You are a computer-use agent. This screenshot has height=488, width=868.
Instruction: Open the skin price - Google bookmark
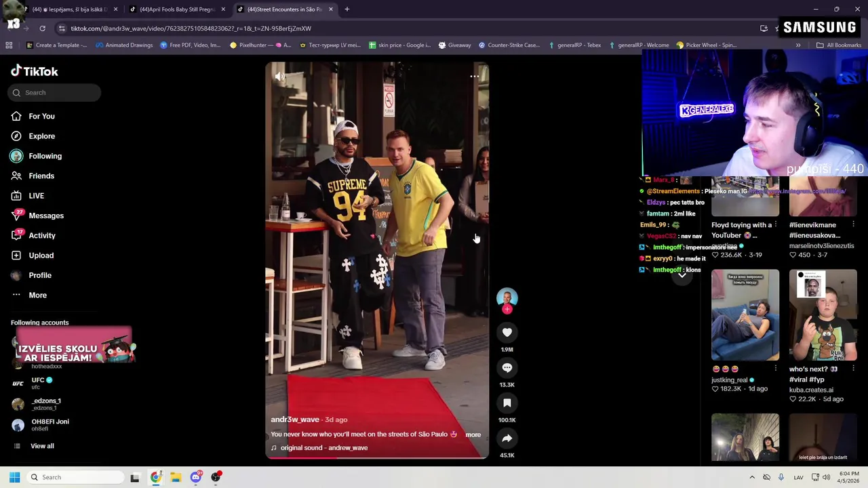399,45
